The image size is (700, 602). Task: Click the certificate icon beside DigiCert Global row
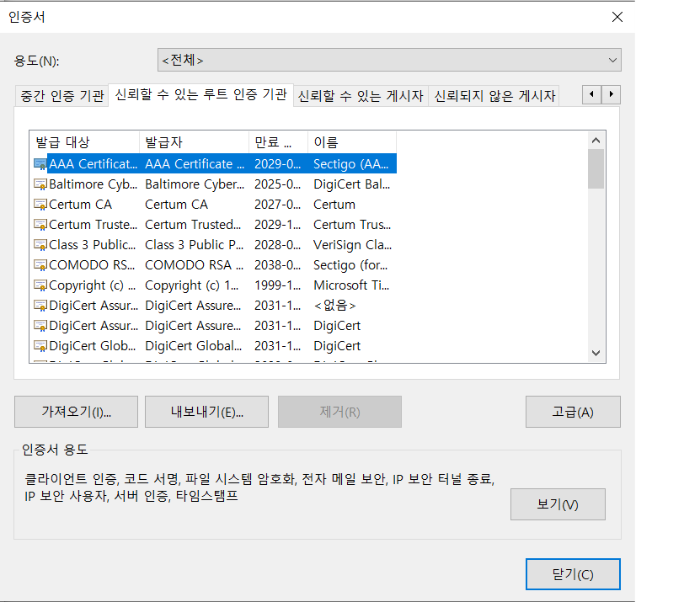40,346
